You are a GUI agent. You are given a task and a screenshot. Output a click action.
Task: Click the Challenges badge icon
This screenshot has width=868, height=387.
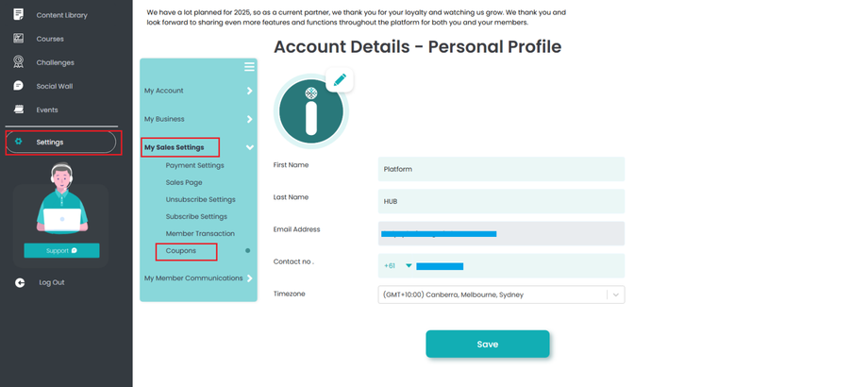pos(18,61)
